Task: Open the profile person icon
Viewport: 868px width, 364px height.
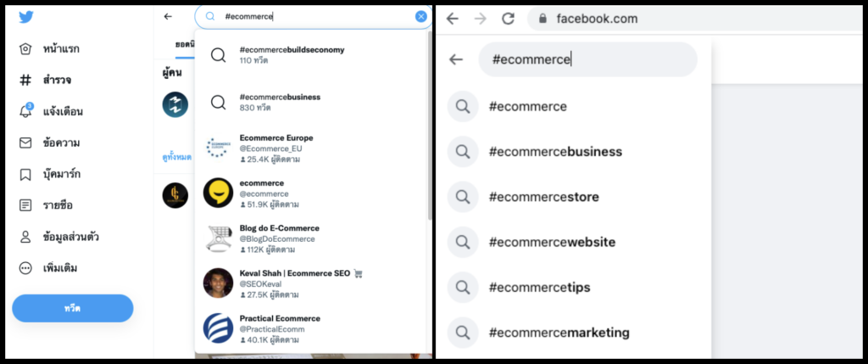Action: [x=25, y=237]
